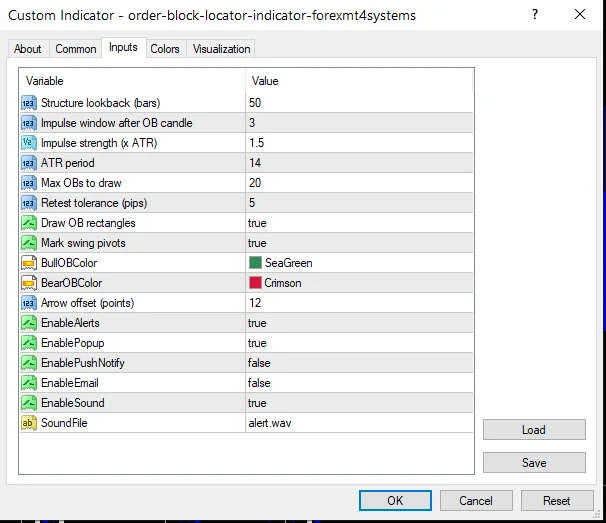Save inputs with the Save button
Image resolution: width=606 pixels, height=523 pixels.
534,463
